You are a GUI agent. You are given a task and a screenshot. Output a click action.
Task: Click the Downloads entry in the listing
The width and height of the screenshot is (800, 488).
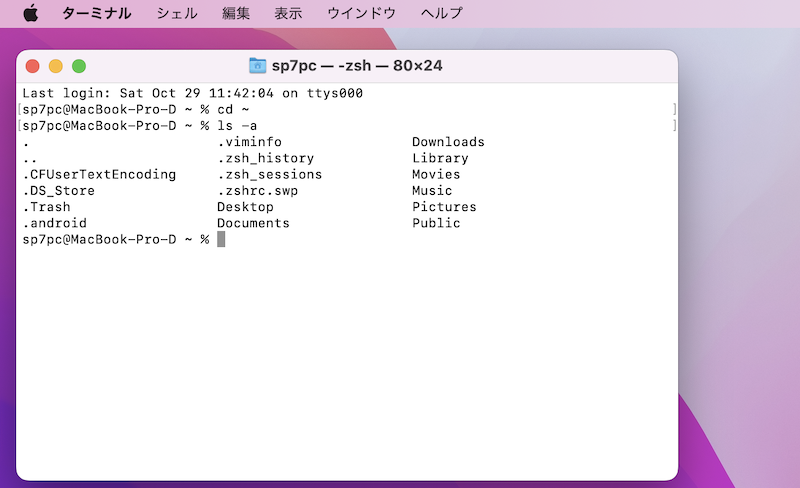coord(448,142)
